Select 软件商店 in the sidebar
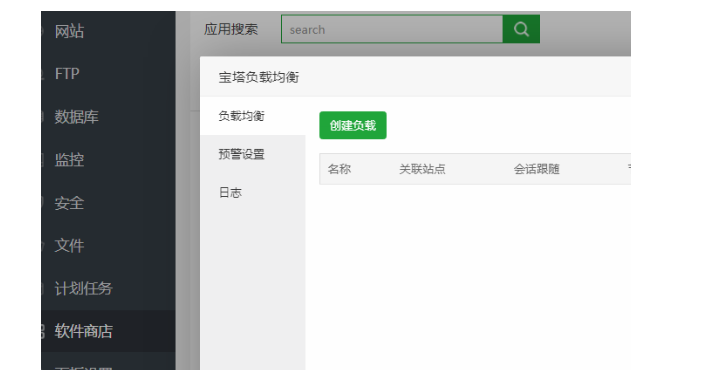This screenshot has width=703, height=382. [x=83, y=331]
